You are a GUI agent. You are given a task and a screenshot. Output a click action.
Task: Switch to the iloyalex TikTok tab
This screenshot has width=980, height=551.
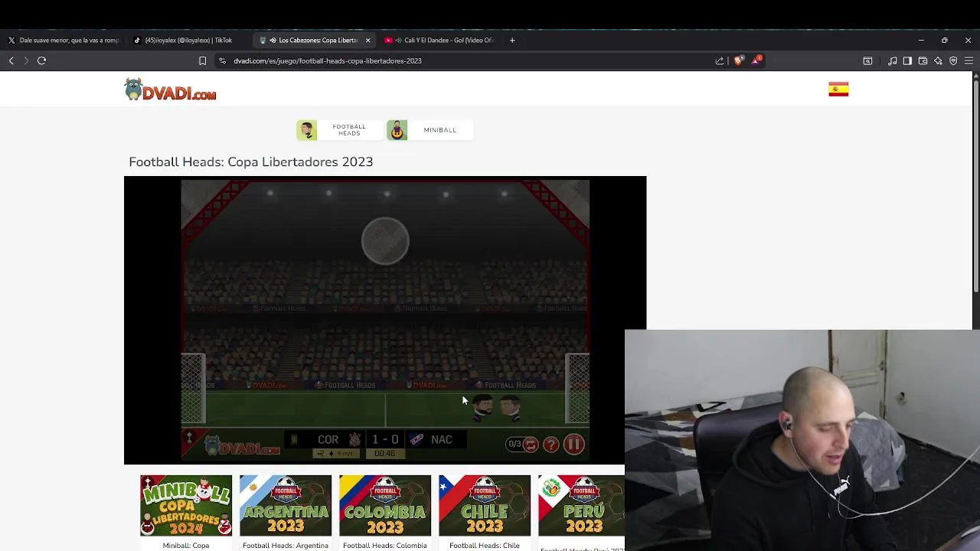(188, 40)
